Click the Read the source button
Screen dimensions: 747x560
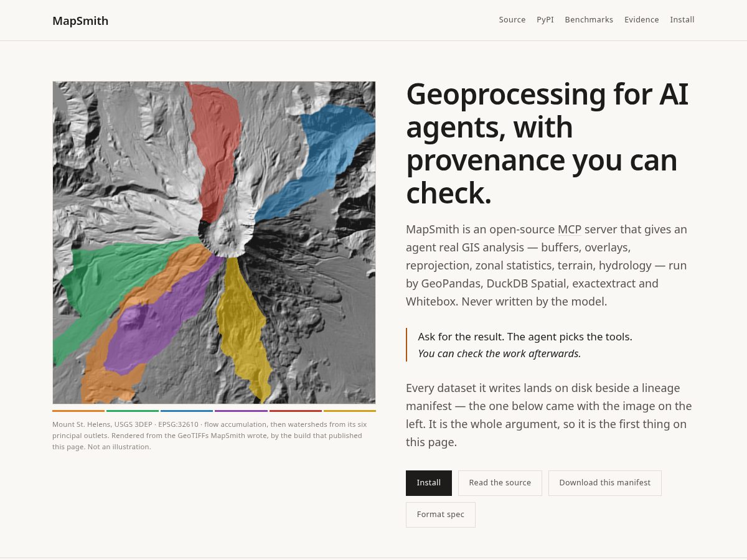click(500, 483)
